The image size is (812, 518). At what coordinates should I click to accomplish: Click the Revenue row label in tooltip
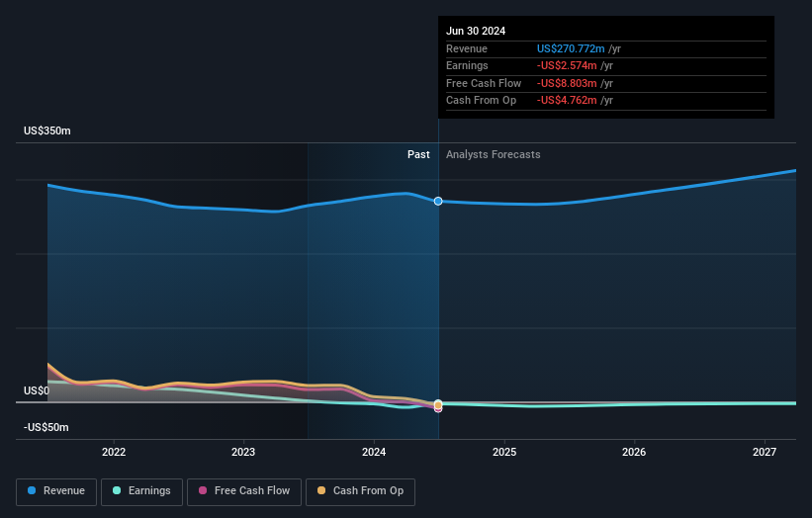(467, 48)
